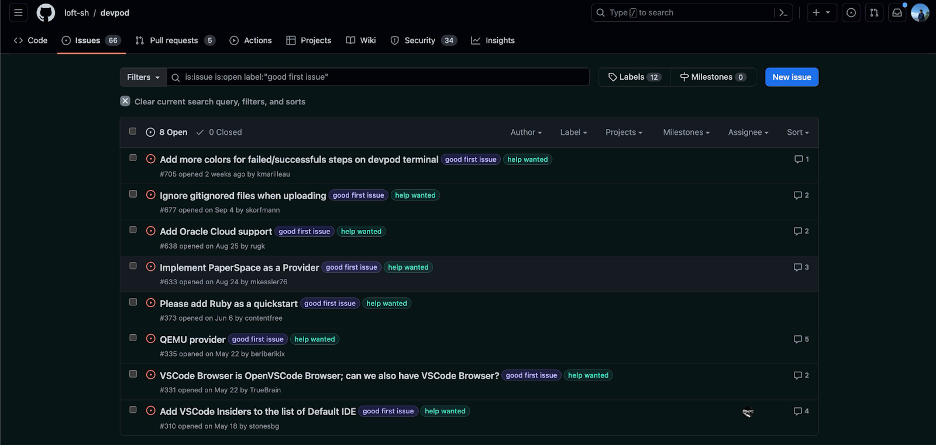Screen dimensions: 936x446
Task: Open the user profile avatar menu
Action: point(920,13)
